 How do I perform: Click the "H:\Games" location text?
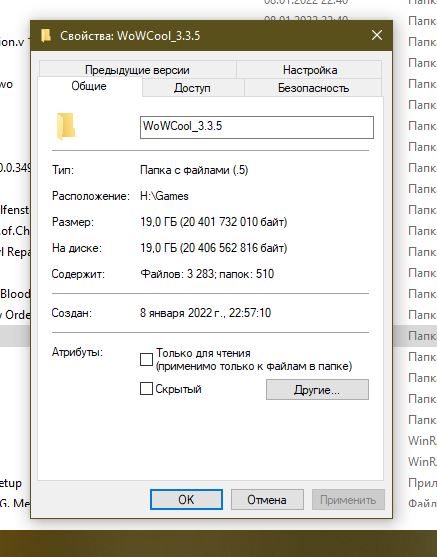[164, 196]
